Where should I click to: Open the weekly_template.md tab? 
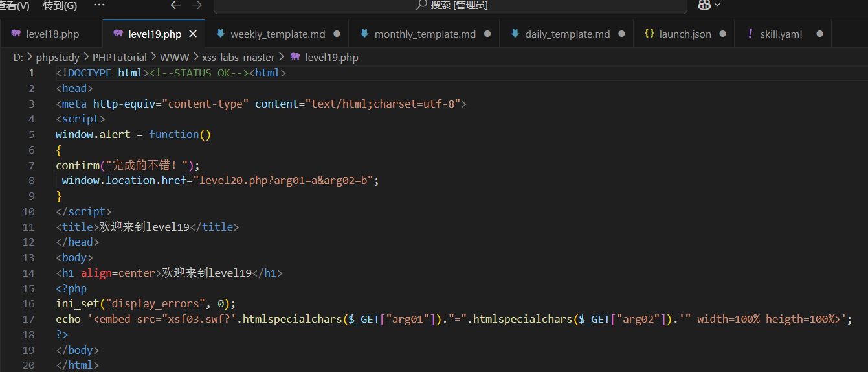point(278,34)
